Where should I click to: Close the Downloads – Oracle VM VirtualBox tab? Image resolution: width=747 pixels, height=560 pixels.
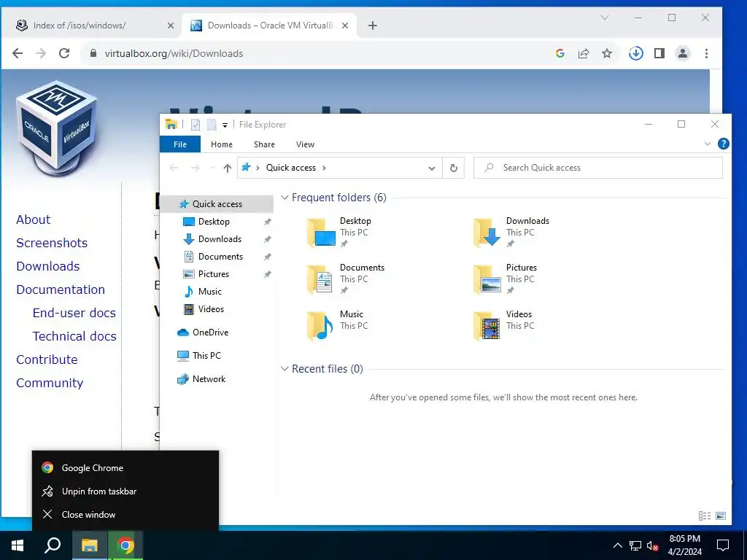[x=345, y=26]
